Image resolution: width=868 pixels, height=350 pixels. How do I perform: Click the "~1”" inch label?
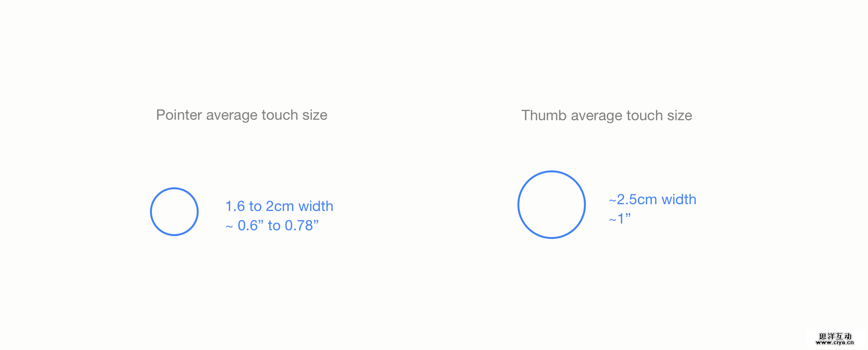point(620,219)
